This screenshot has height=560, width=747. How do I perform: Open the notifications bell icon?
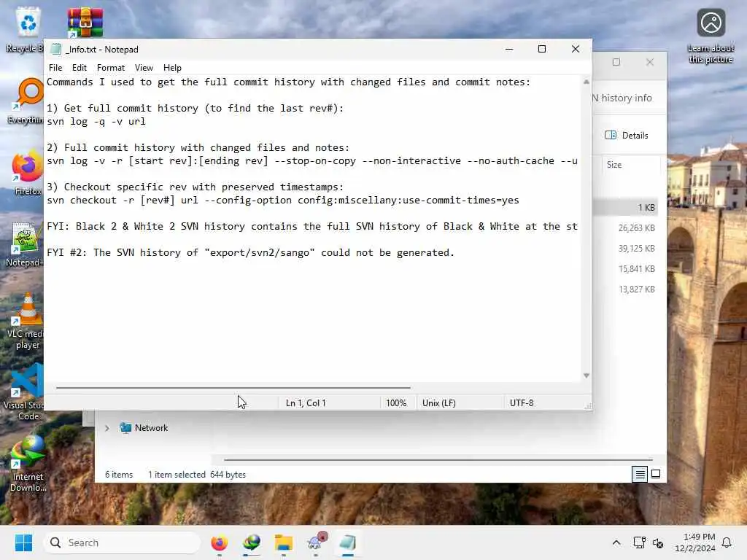[x=727, y=542]
